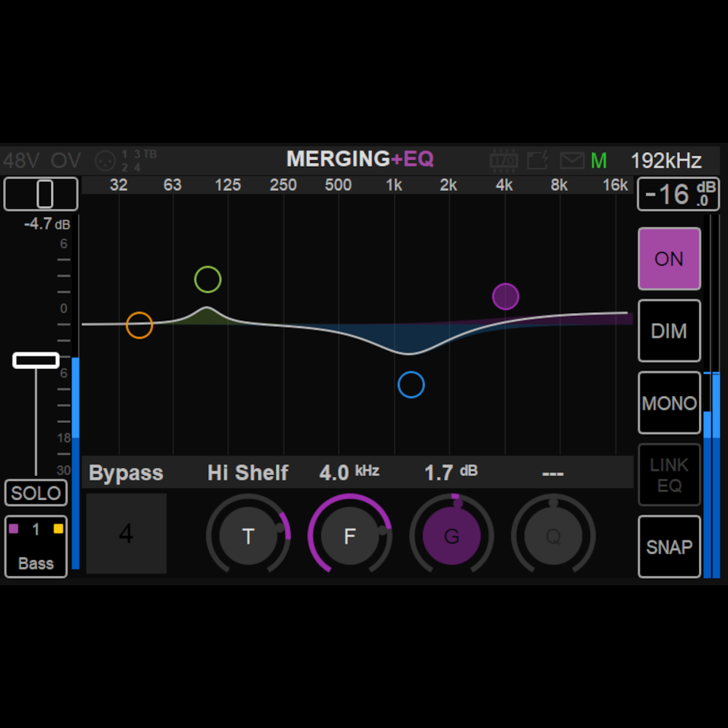Click the Q width knob
This screenshot has width=728, height=728.
click(x=553, y=536)
